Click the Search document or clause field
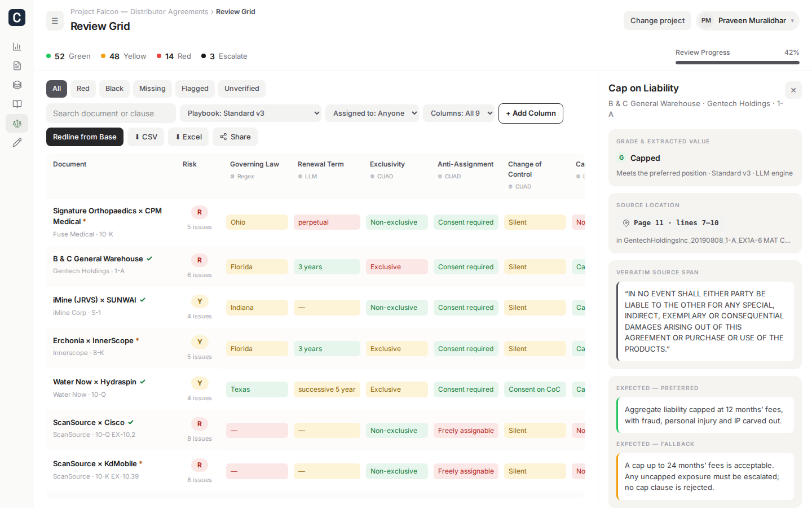Image resolution: width=812 pixels, height=508 pixels. [111, 113]
